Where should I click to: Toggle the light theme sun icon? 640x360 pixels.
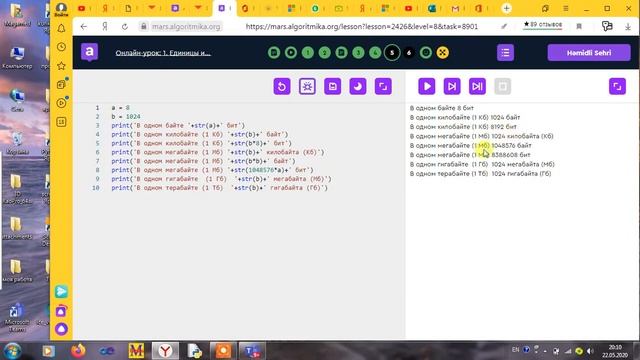[307, 87]
